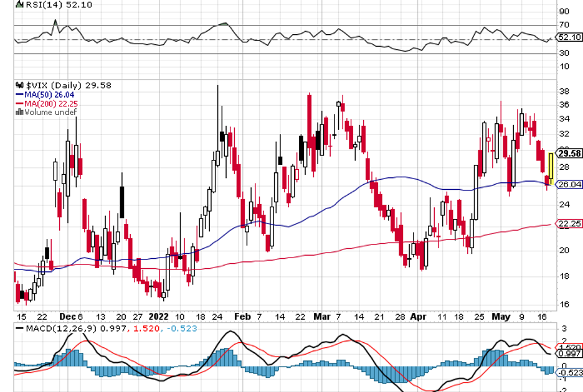Click the -0.523 histogram value tag
Viewport: 583px width, 392px height.
click(569, 372)
